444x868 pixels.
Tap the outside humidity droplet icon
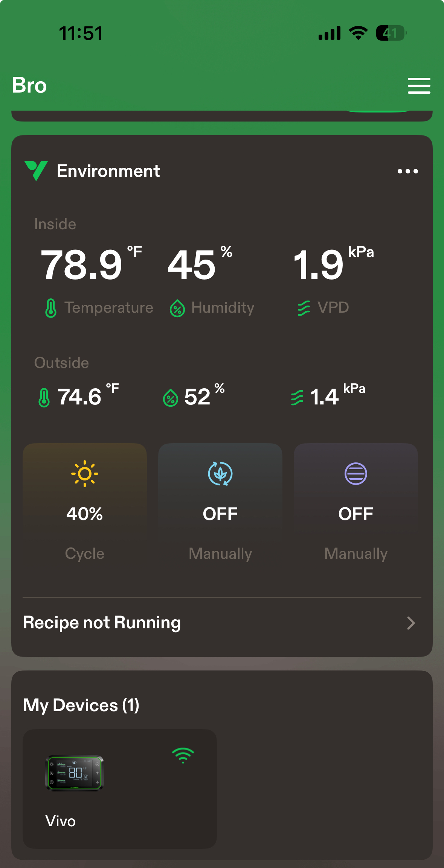point(171,398)
